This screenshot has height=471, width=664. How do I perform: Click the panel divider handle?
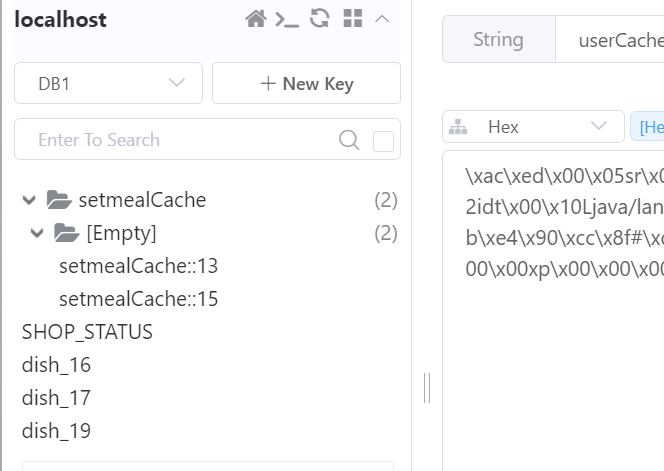click(x=427, y=388)
